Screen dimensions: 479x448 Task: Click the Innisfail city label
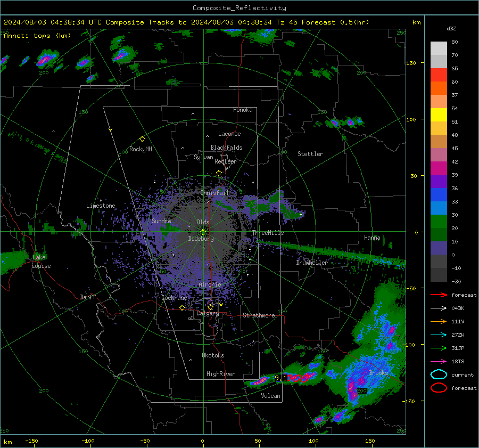[214, 193]
